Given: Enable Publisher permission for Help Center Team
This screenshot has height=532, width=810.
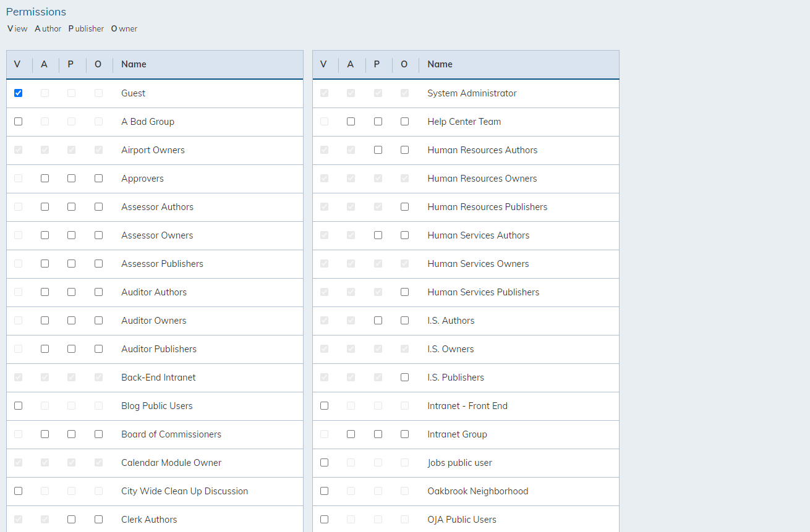Looking at the screenshot, I should point(378,122).
